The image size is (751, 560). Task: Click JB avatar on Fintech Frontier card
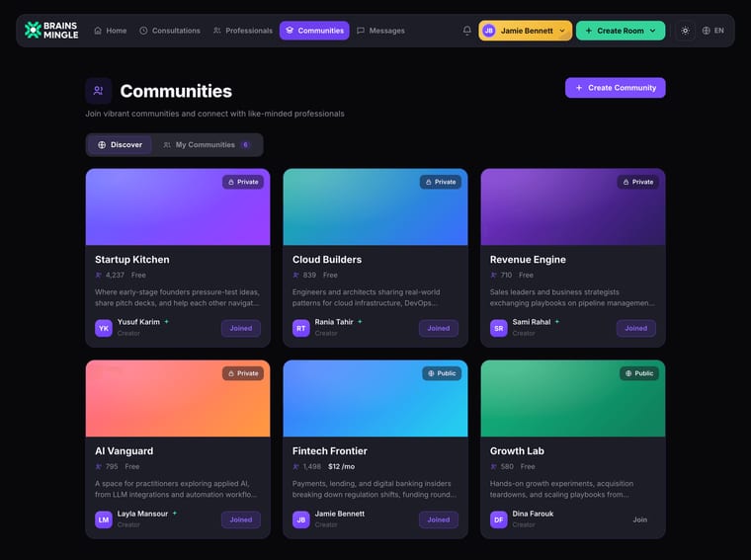[x=300, y=520]
